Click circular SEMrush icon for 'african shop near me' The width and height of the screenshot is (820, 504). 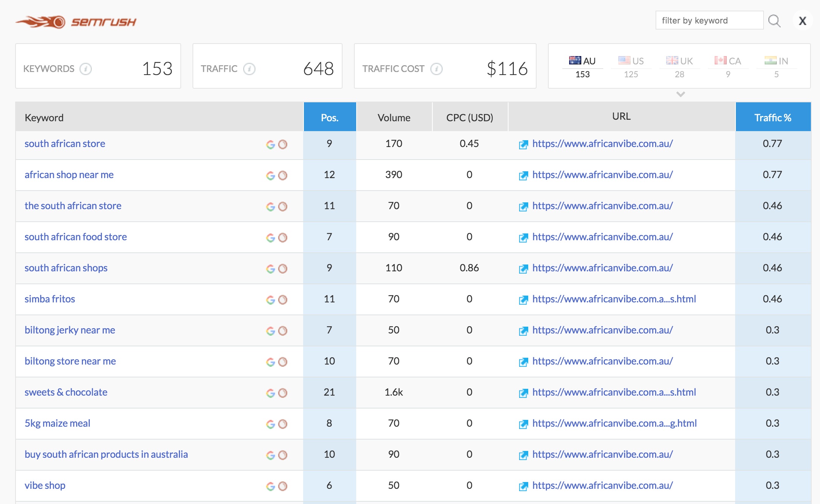click(x=283, y=175)
